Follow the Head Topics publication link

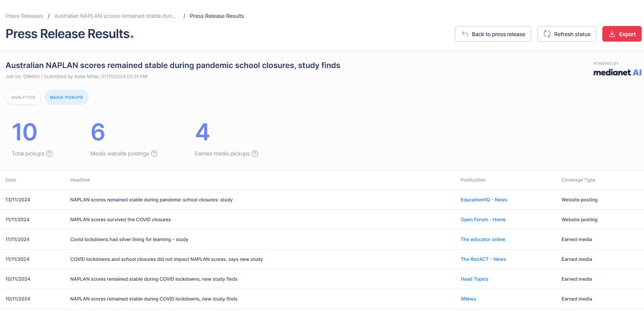[x=474, y=279]
